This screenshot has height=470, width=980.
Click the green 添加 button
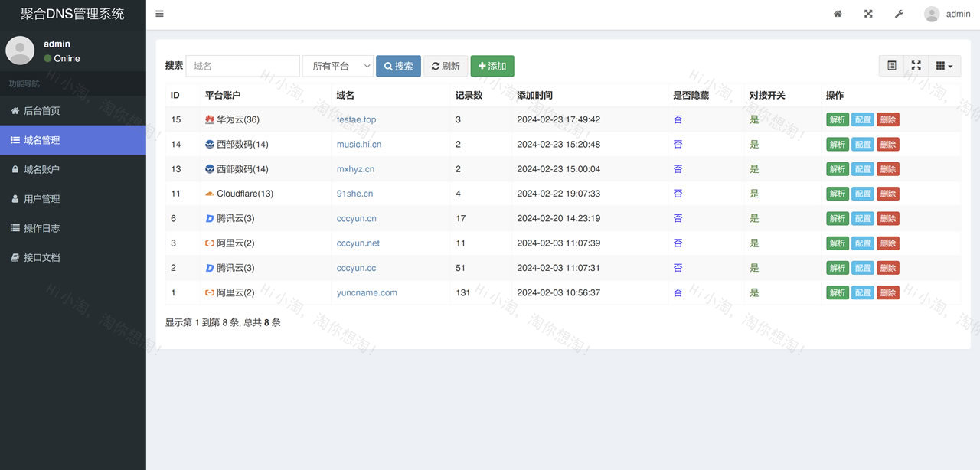tap(492, 66)
